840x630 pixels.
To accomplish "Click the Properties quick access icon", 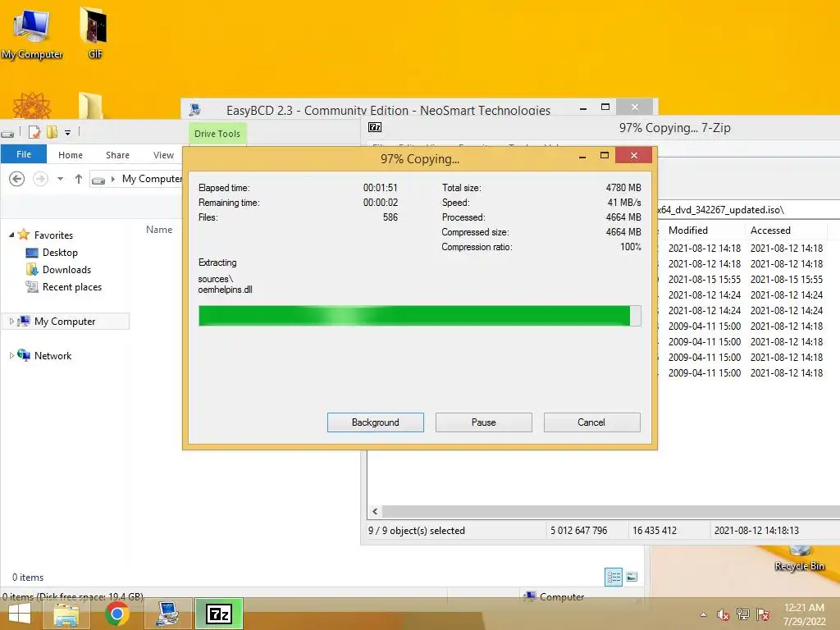I will 34,132.
